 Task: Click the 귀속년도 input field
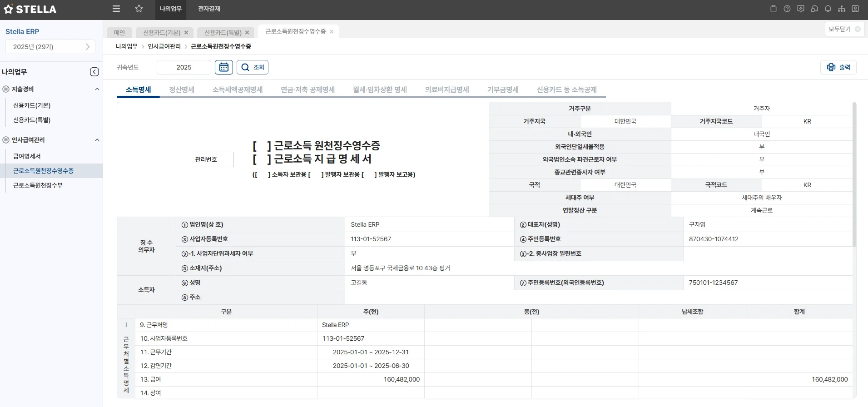(x=184, y=67)
